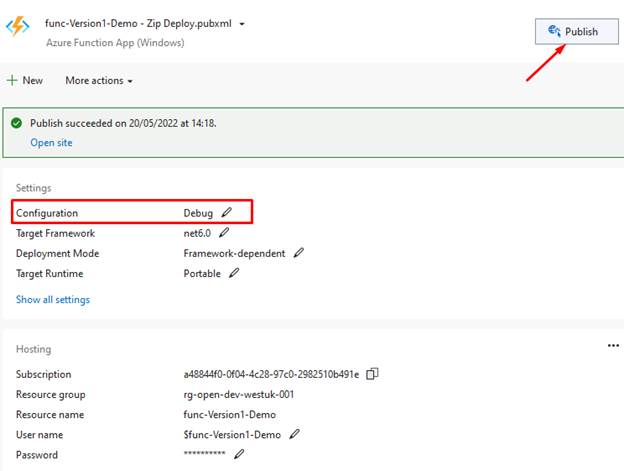This screenshot has width=624, height=471.
Task: Edit the Password pencil icon
Action: tap(239, 454)
